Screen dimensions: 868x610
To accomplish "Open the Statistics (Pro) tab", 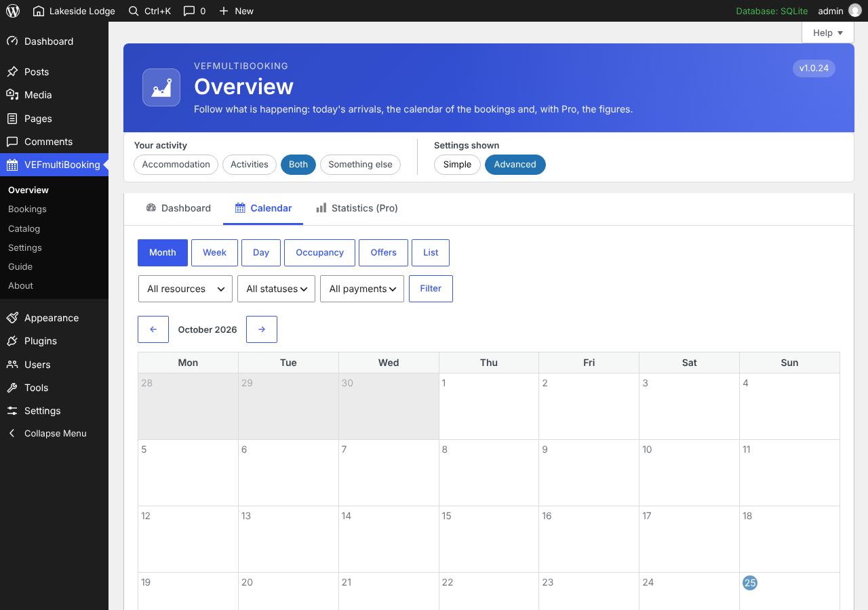I will [x=357, y=208].
